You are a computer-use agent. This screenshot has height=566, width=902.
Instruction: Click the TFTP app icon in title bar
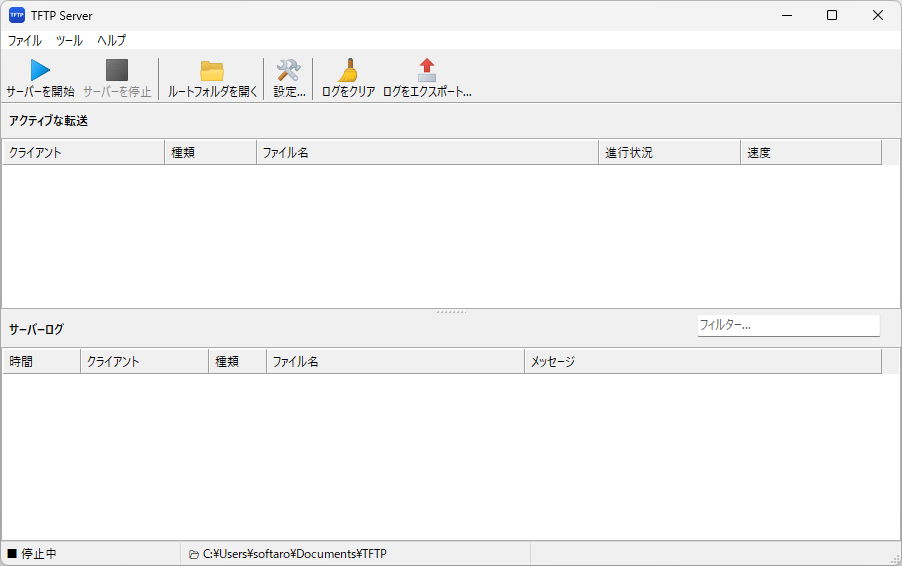pos(17,15)
